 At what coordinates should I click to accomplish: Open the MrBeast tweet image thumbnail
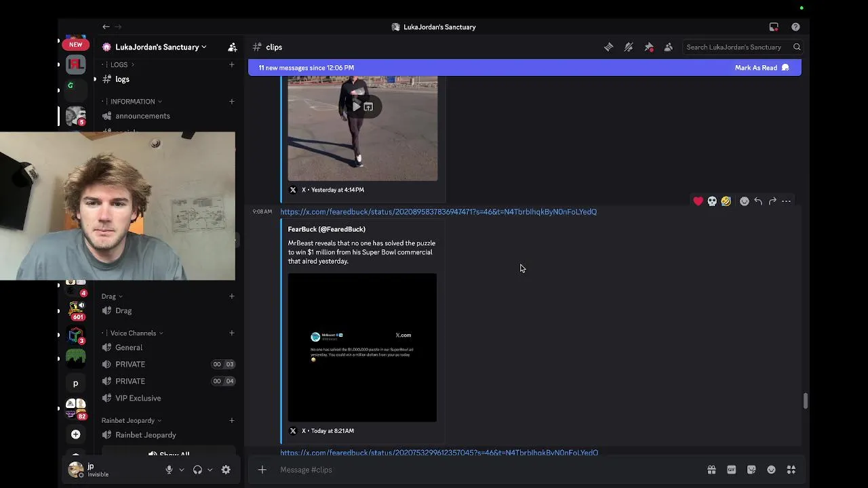[362, 348]
